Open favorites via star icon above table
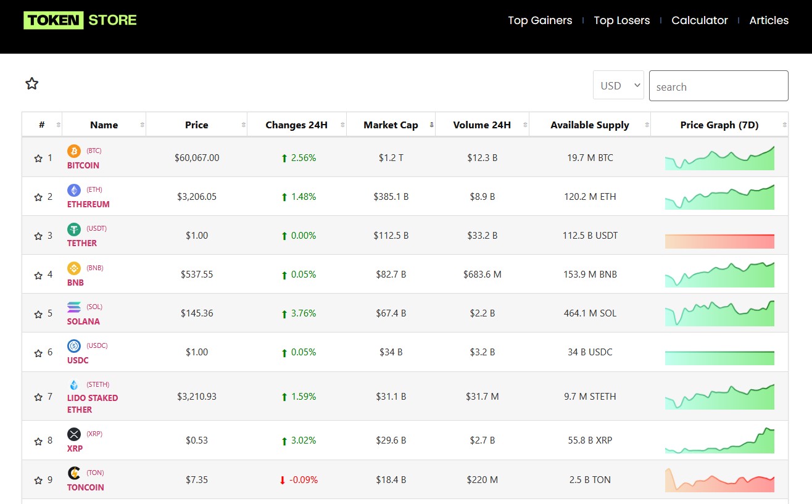Viewport: 812px width, 504px height. (32, 83)
